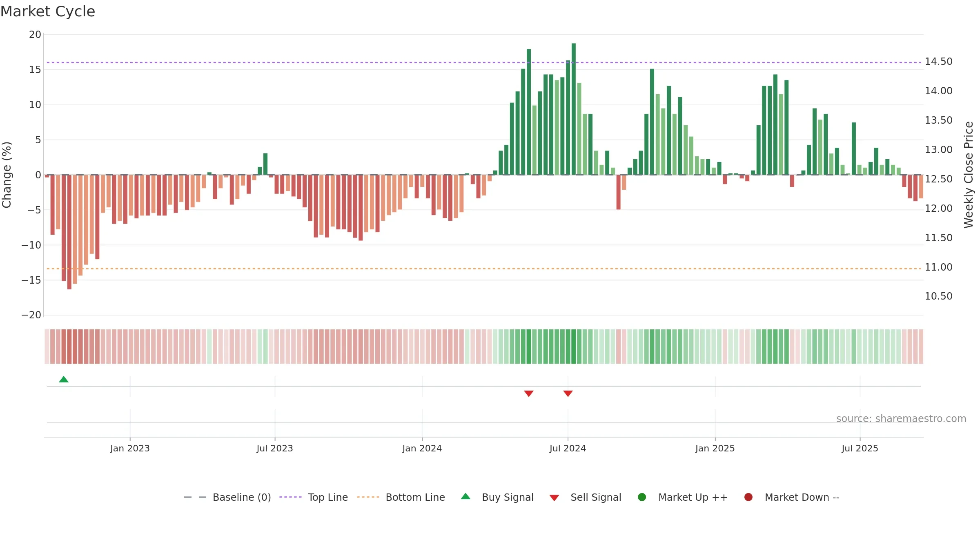Click the green Buy Signal triangle marker on chart
This screenshot has height=551, width=980.
(x=64, y=379)
